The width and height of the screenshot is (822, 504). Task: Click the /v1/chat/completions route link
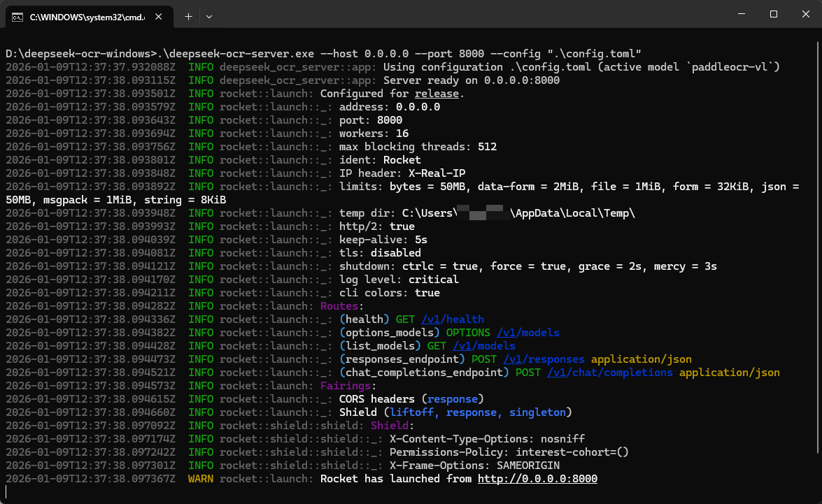(x=623, y=372)
